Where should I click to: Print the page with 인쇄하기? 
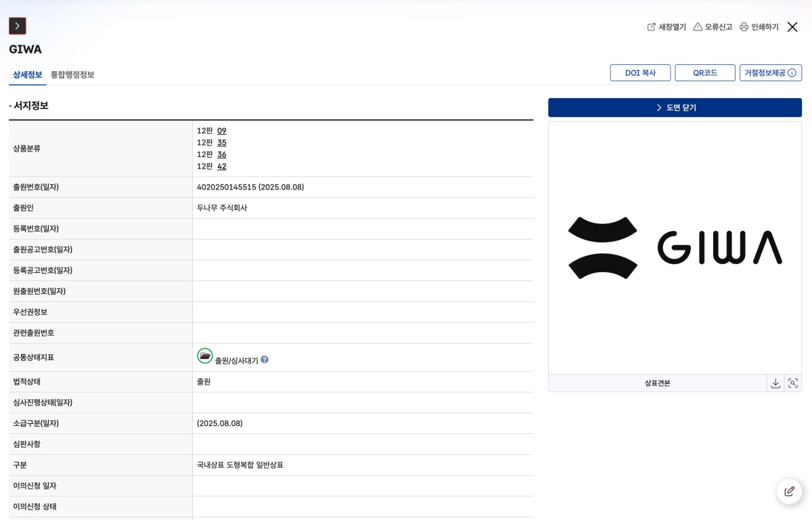pos(759,27)
